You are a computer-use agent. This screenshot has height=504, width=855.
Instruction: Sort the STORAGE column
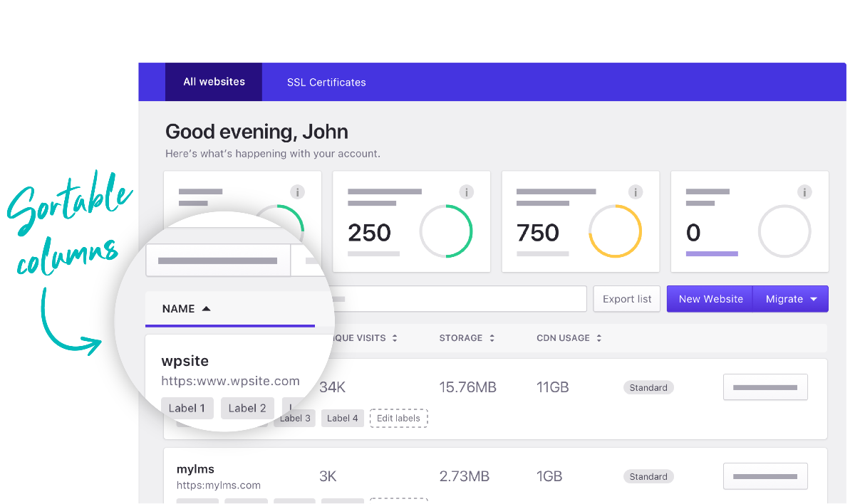point(492,338)
